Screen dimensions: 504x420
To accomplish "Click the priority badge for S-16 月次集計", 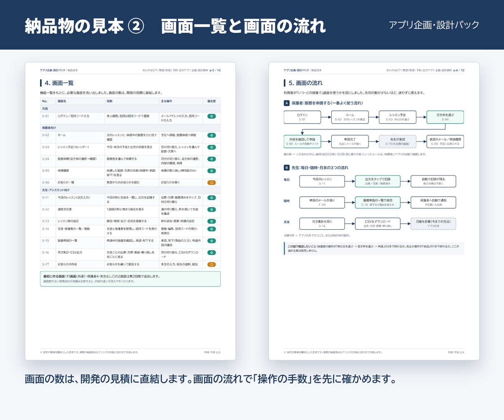I will click(212, 253).
